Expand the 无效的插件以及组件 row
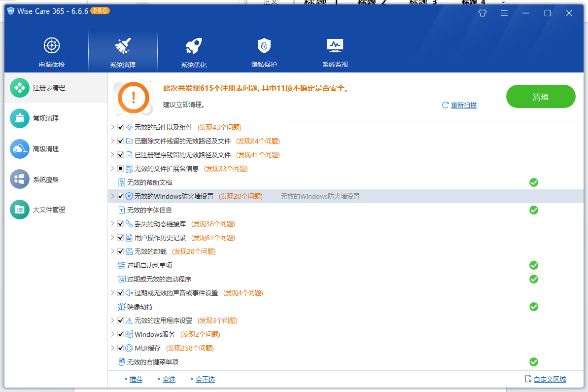Viewport: 588px width, 392px height. 112,127
